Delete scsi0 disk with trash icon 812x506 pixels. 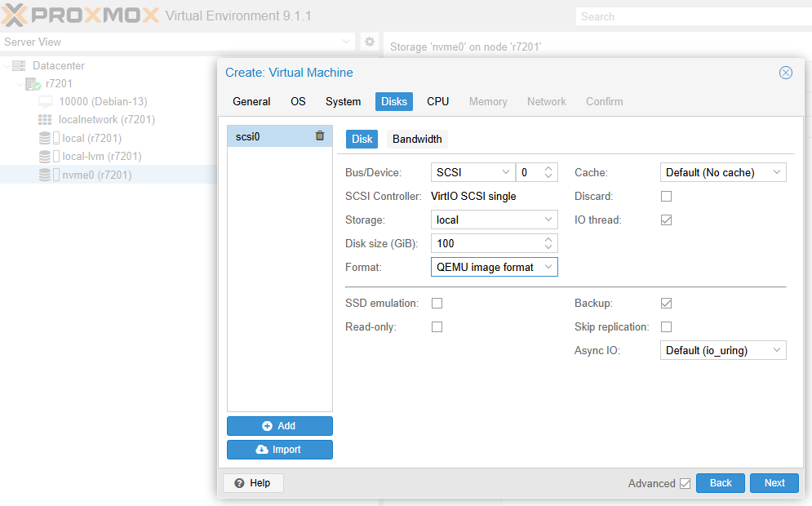point(320,136)
